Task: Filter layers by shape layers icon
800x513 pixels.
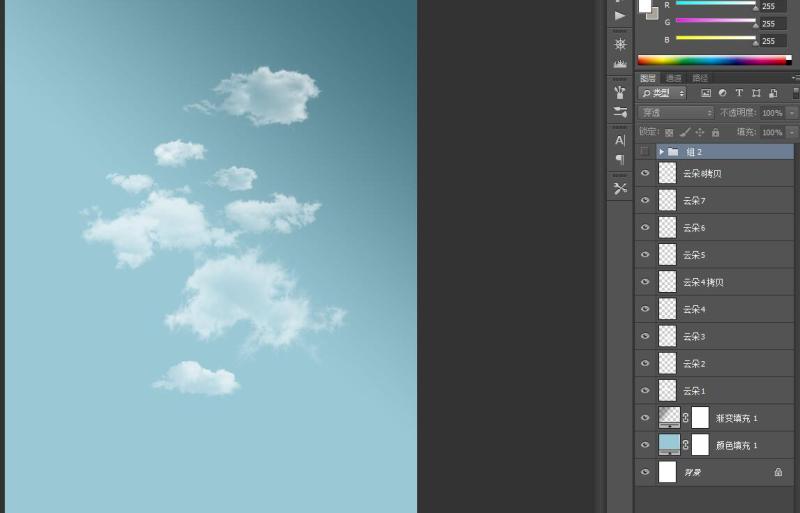Action: (756, 93)
